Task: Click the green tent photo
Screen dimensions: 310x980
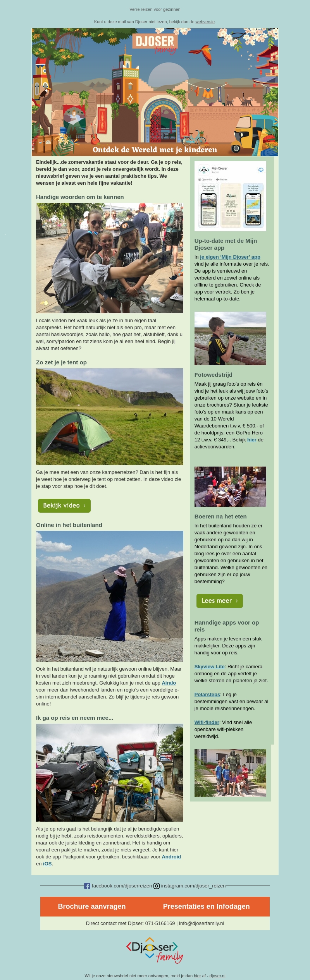Action: pyautogui.click(x=110, y=416)
